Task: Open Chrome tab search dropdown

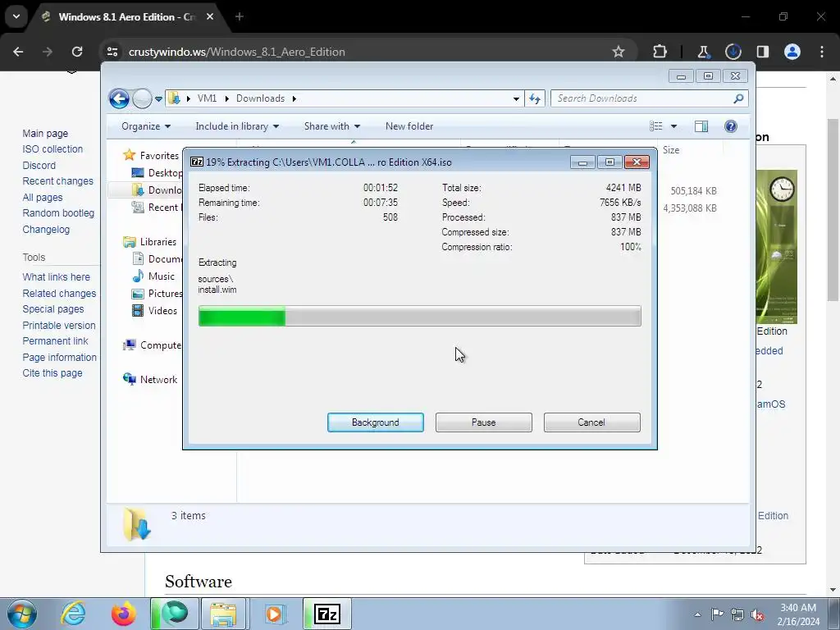Action: tap(16, 16)
